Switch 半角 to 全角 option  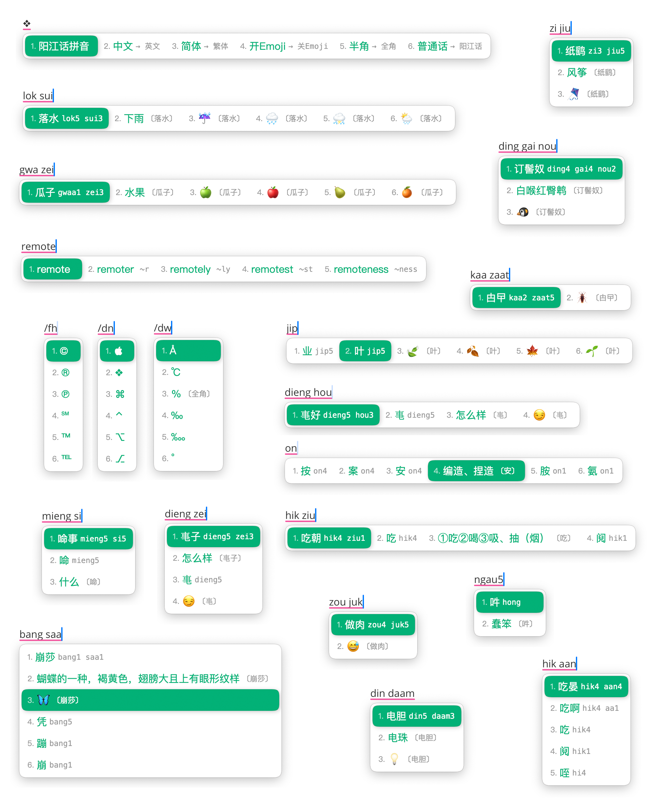(x=368, y=46)
